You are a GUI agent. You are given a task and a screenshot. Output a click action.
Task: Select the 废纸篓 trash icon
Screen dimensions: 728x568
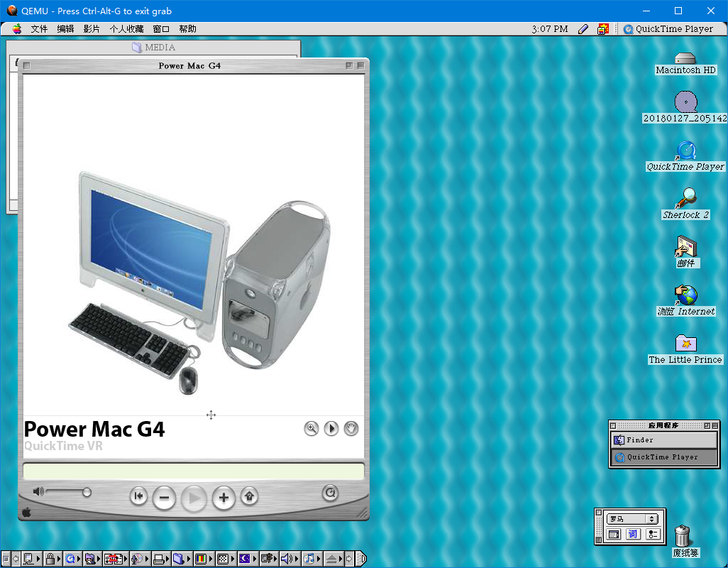point(685,540)
